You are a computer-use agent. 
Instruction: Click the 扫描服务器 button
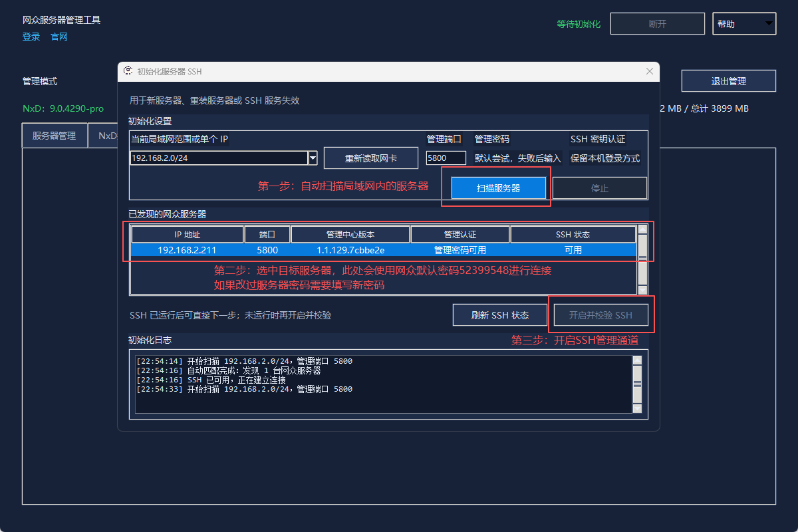point(499,188)
